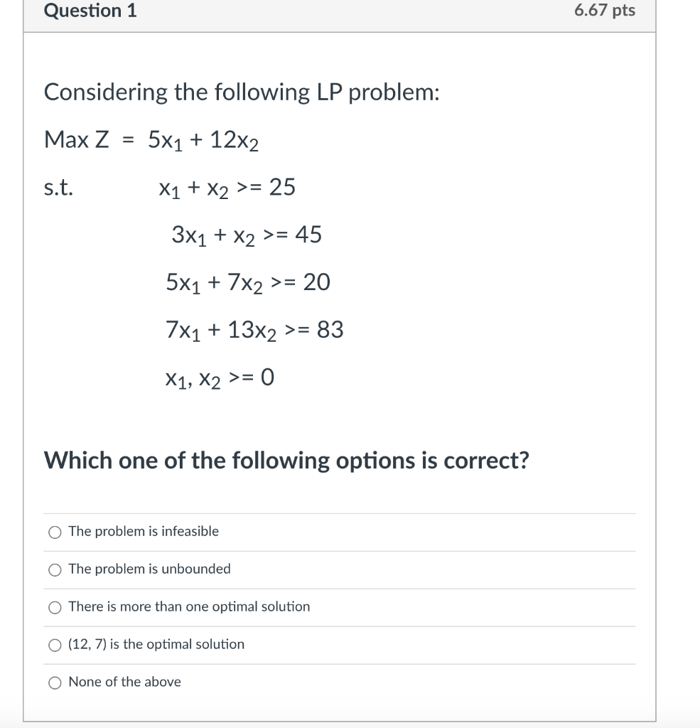Pick the 'None of the above' answer
The width and height of the screenshot is (700, 728).
(x=55, y=682)
